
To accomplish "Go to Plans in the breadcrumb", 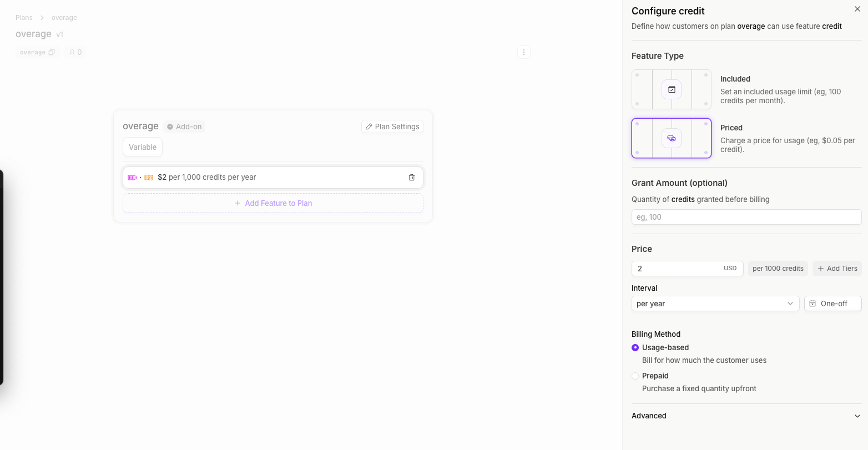I will tap(24, 17).
